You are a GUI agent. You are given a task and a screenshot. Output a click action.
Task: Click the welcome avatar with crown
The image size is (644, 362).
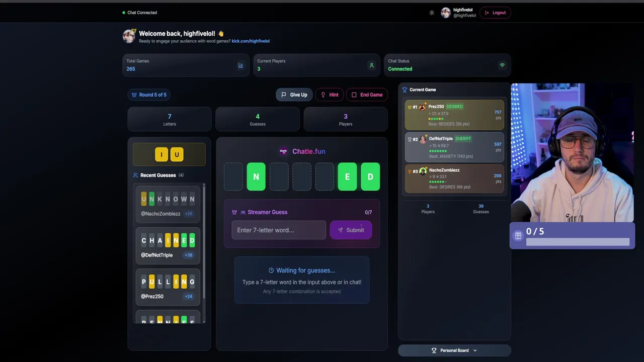tap(129, 36)
